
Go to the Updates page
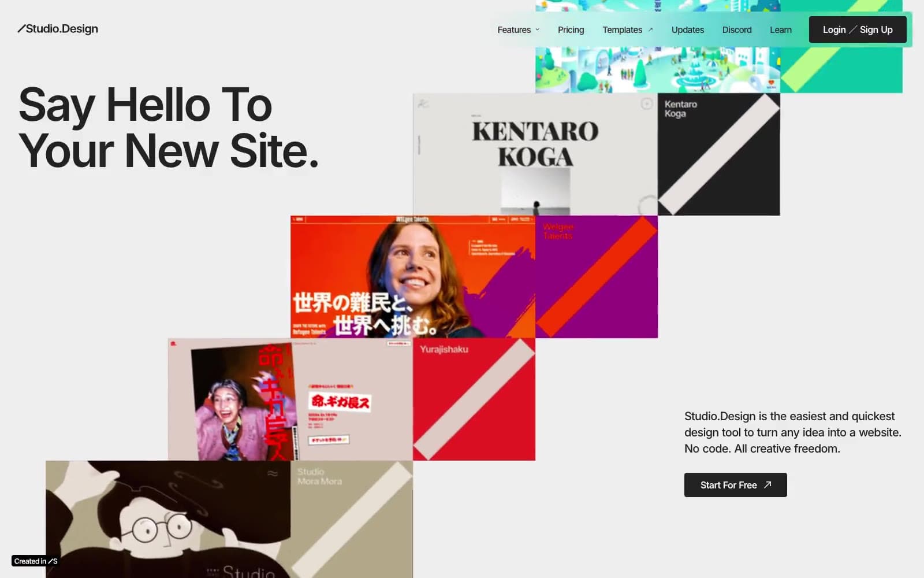(687, 30)
